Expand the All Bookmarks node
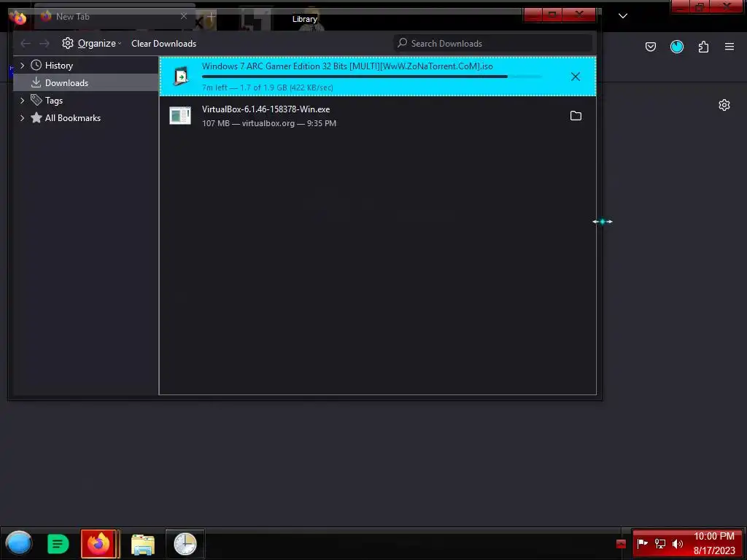This screenshot has width=747, height=560. [22, 118]
